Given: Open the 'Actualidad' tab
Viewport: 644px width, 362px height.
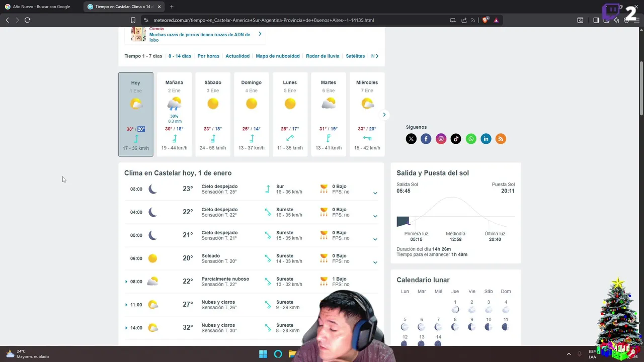Looking at the screenshot, I should point(237,56).
